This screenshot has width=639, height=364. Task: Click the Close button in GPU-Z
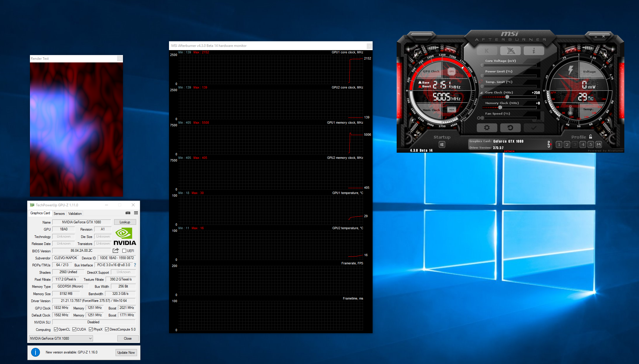click(128, 339)
